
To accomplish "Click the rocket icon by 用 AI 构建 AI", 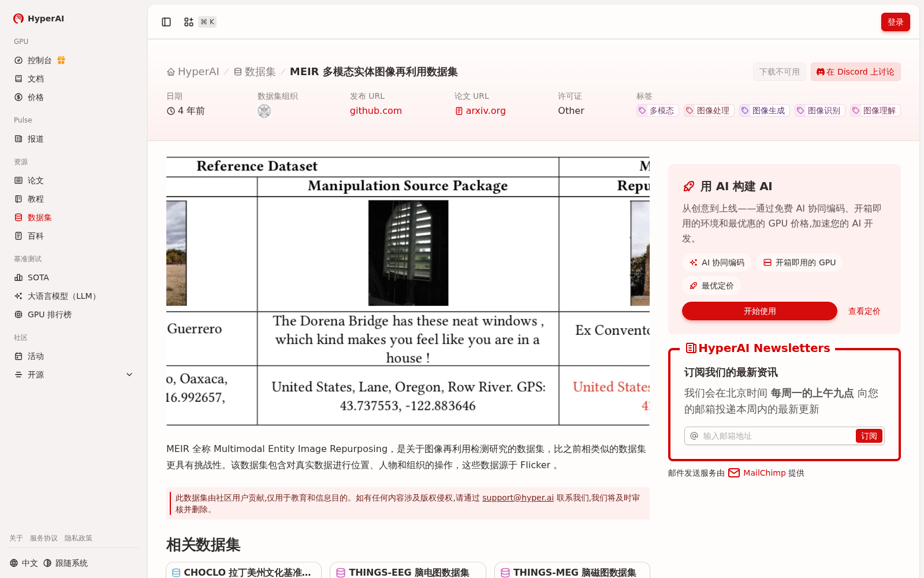I will coord(689,186).
